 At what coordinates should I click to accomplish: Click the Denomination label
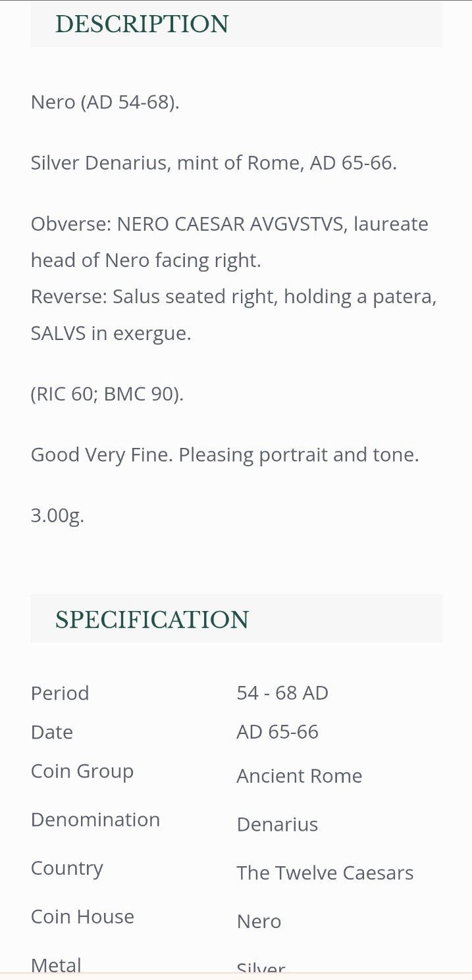coord(95,820)
